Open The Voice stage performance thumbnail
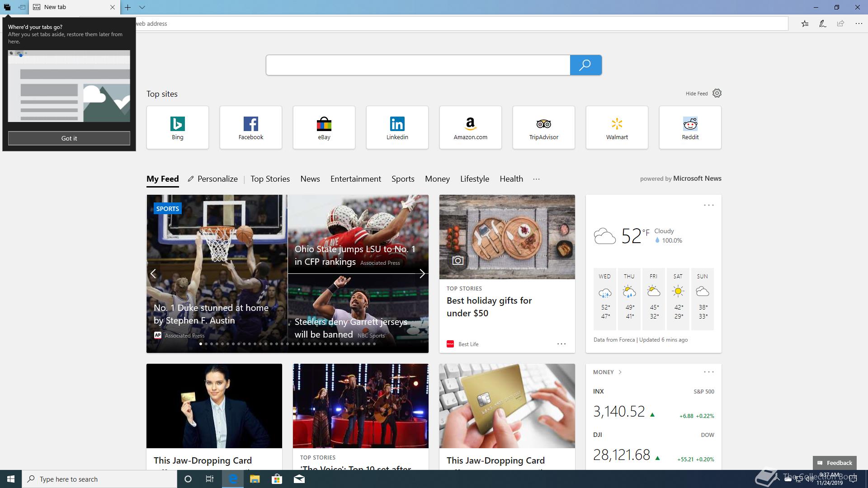The image size is (868, 488). 361,406
